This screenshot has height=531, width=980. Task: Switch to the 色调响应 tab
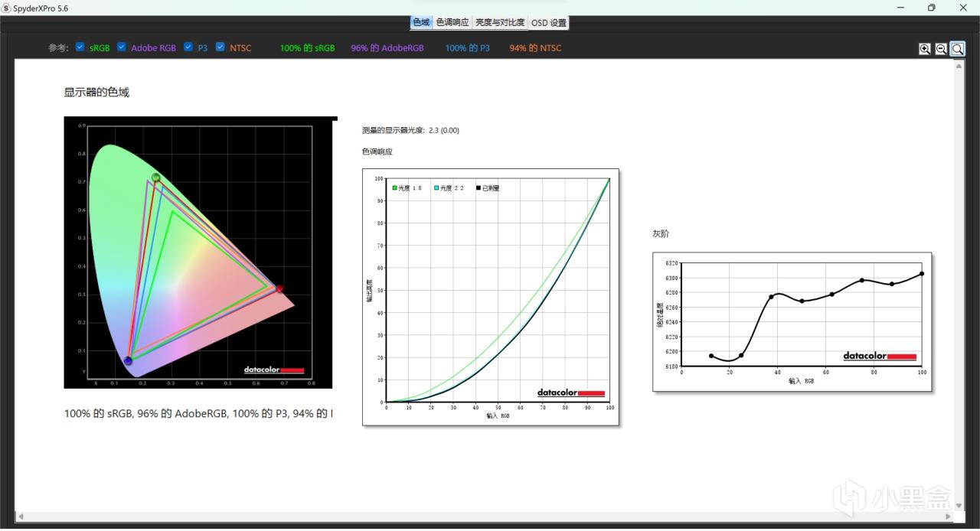point(452,22)
